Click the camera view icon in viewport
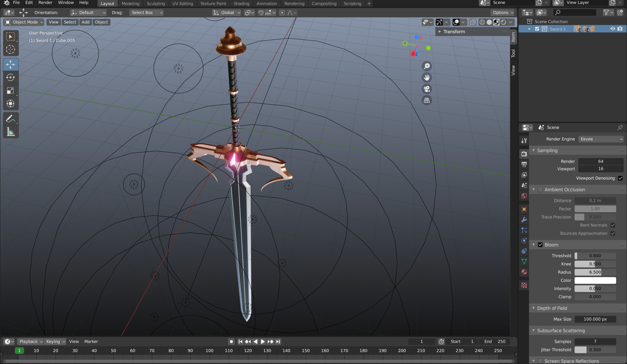The height and width of the screenshot is (364, 627). pyautogui.click(x=426, y=89)
